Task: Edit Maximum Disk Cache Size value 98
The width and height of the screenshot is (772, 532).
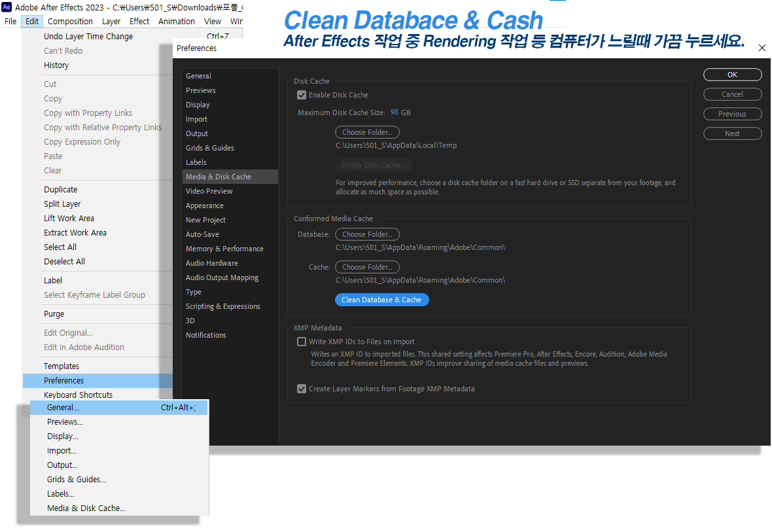Action: 395,113
